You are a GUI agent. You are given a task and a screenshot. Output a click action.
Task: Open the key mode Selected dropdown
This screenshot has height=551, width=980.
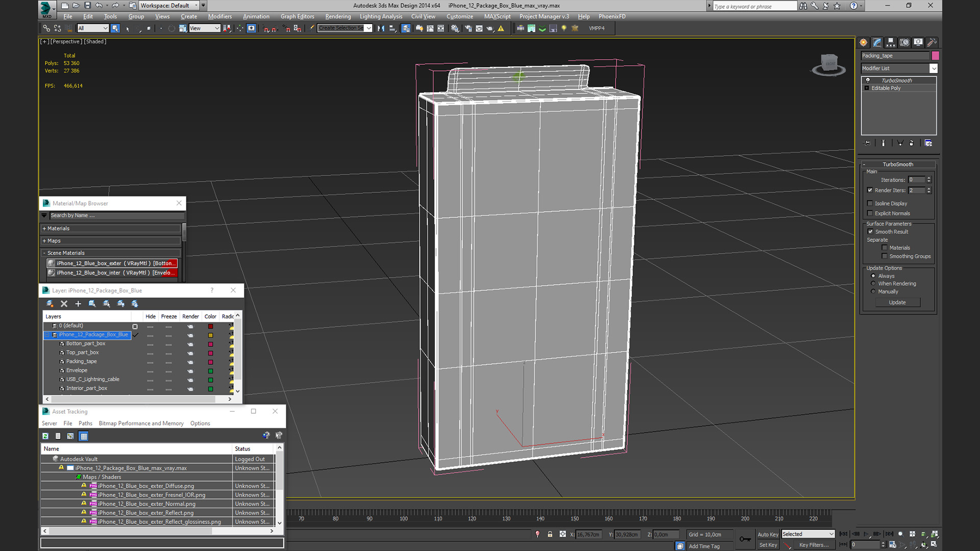pyautogui.click(x=808, y=534)
